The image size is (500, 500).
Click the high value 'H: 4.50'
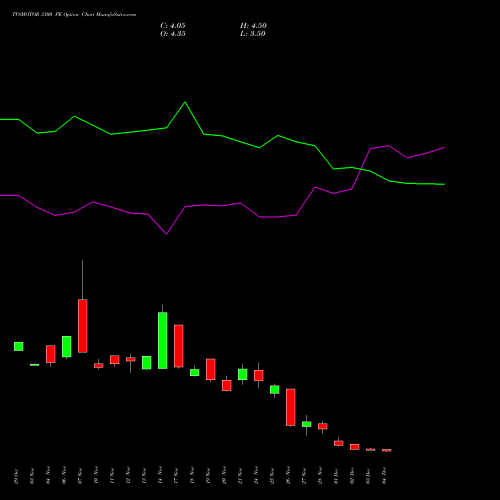253,26
